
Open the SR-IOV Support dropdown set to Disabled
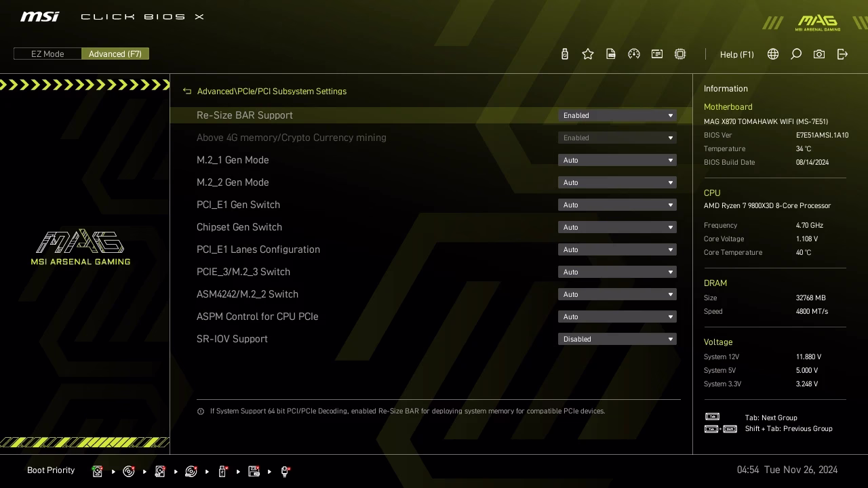[x=617, y=339]
